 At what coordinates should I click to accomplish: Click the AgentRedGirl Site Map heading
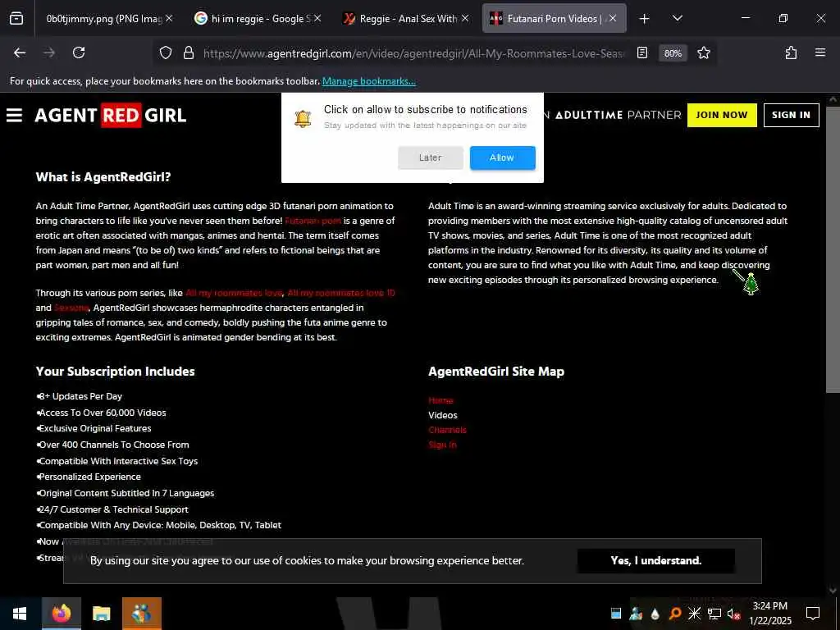[496, 372]
